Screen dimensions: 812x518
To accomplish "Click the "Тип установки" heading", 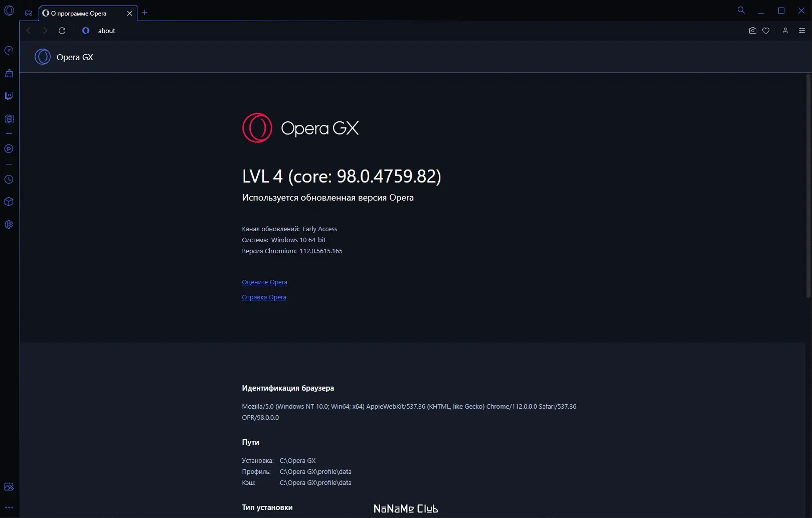I will (267, 507).
